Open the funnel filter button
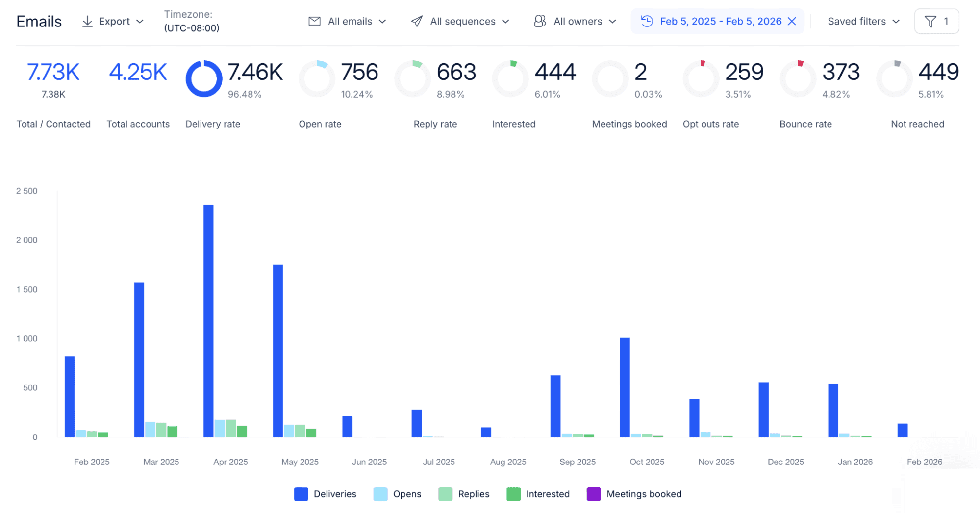Image resolution: width=980 pixels, height=514 pixels. (936, 21)
